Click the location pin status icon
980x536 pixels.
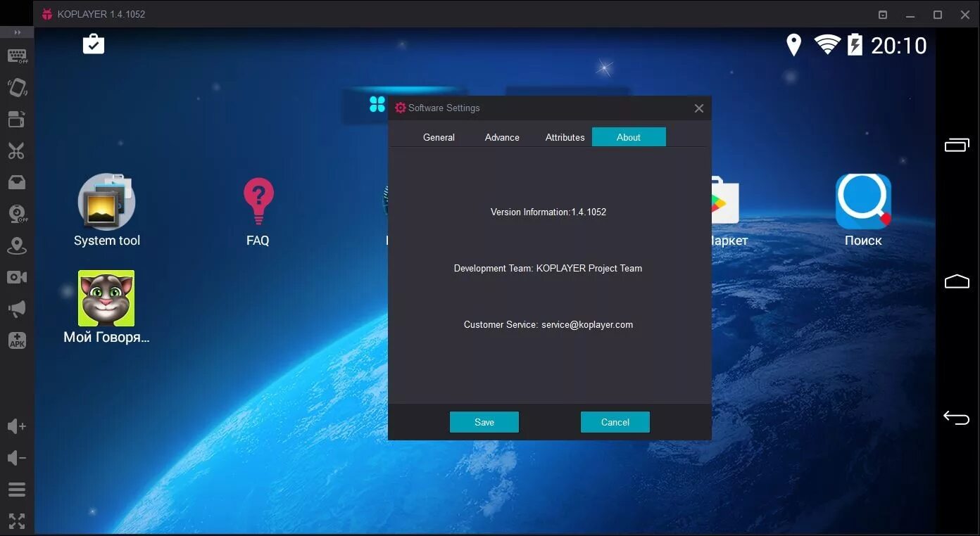(x=794, y=45)
